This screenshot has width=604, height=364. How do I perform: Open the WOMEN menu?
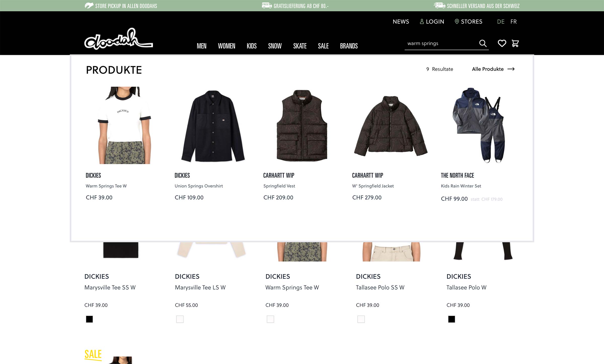[x=226, y=46]
